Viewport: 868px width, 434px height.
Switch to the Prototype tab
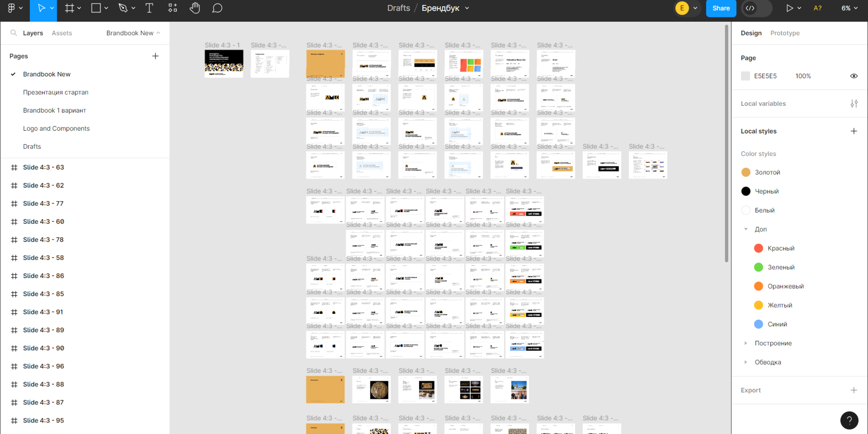point(784,33)
